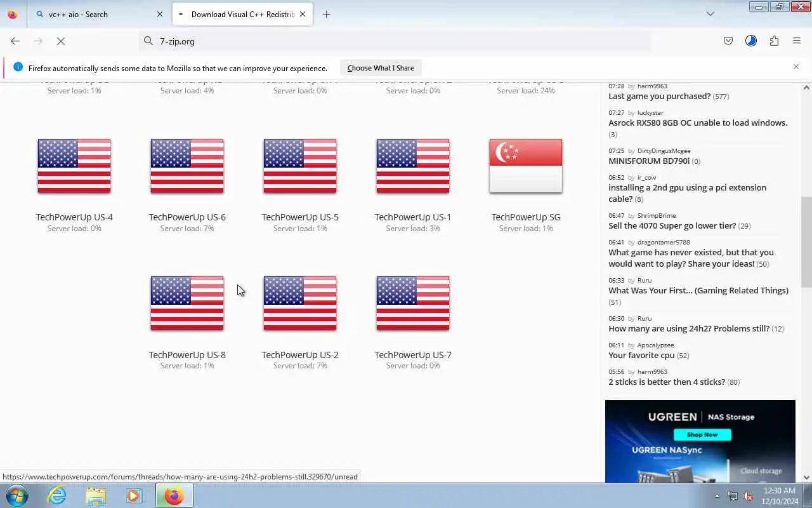Image resolution: width=812 pixels, height=508 pixels.
Task: Select the TechPowerUp SG Singapore flag
Action: point(526,166)
